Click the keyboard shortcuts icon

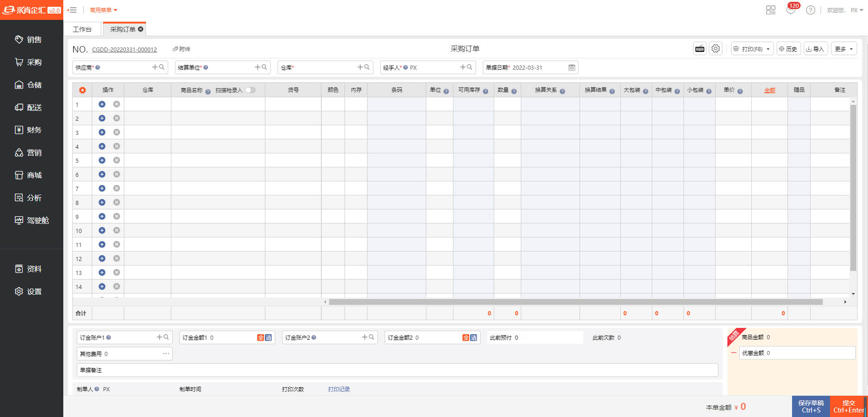tap(699, 49)
